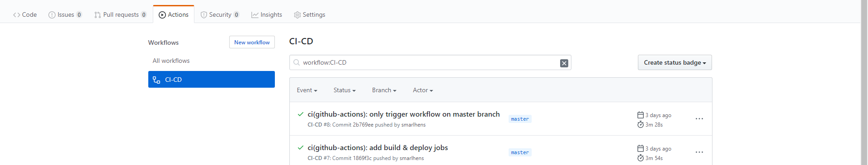Clear the workflow:CI-CD search filter
The image size is (868, 165).
tap(564, 63)
